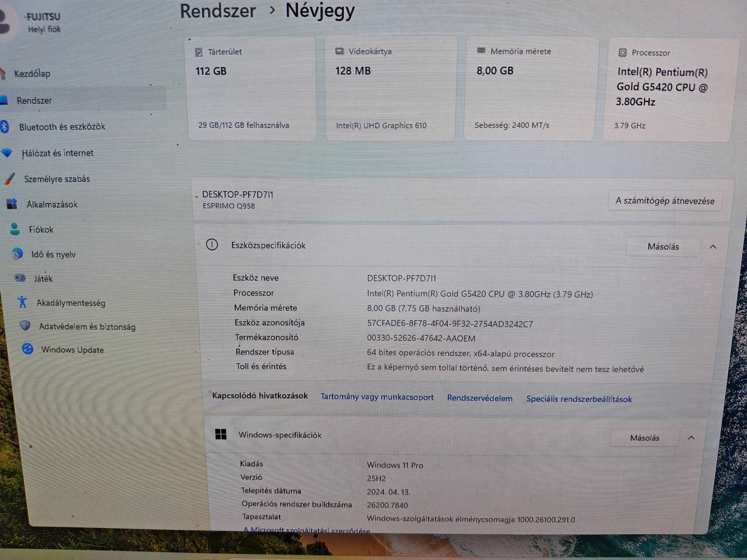This screenshot has height=560, width=747.
Task: Click the Kiadás value Windows 11 Pro
Action: (395, 465)
